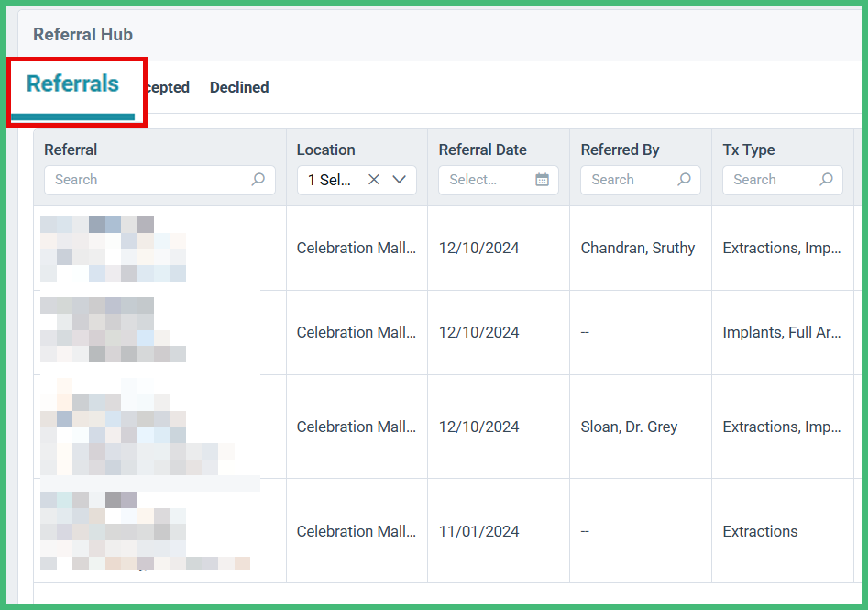Expand the Location filter dropdown chevron
Screen dimensions: 868x610
click(400, 180)
